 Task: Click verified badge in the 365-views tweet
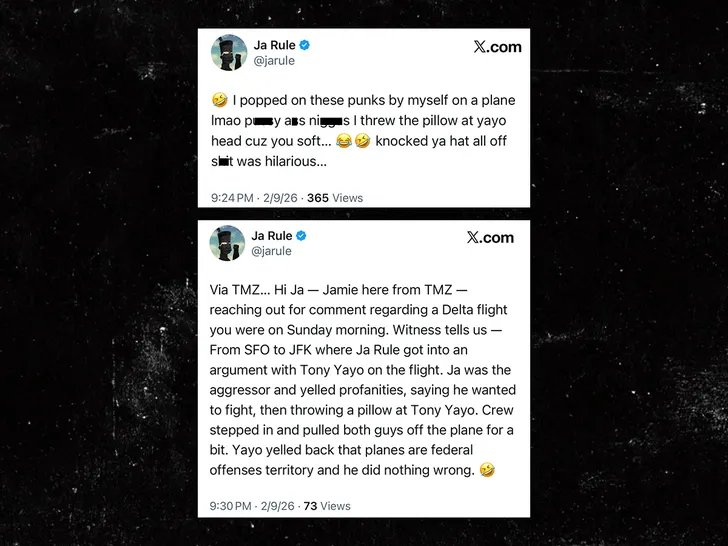click(x=303, y=45)
